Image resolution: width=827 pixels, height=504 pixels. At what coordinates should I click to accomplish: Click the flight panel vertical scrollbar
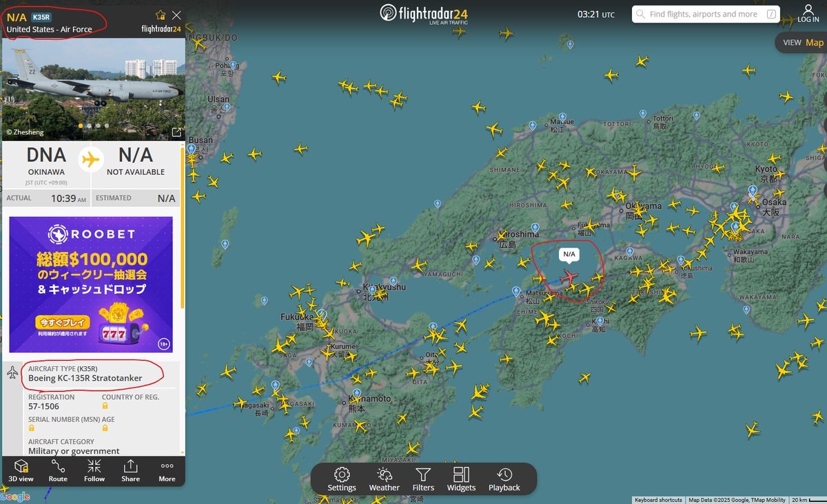click(x=183, y=227)
